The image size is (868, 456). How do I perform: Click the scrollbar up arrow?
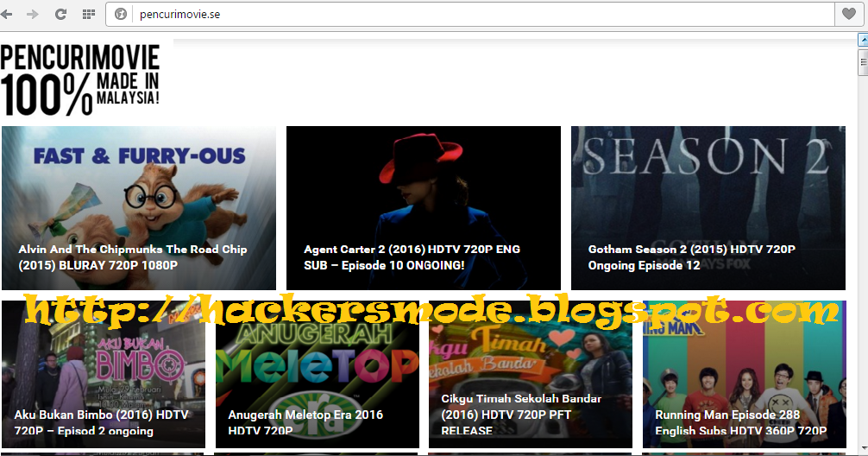coord(863,40)
